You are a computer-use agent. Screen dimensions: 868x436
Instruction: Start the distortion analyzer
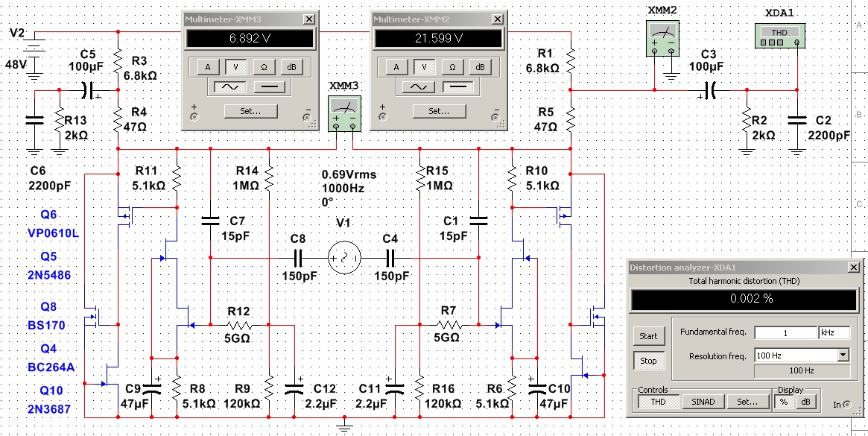tap(648, 335)
